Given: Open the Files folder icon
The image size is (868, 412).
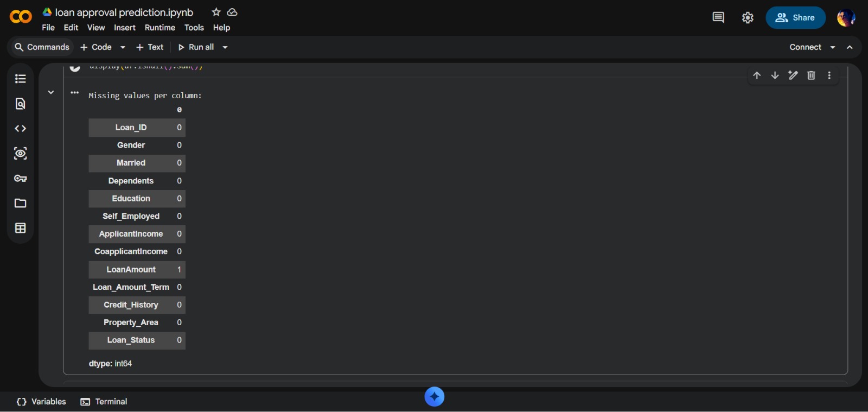Looking at the screenshot, I should pyautogui.click(x=21, y=203).
